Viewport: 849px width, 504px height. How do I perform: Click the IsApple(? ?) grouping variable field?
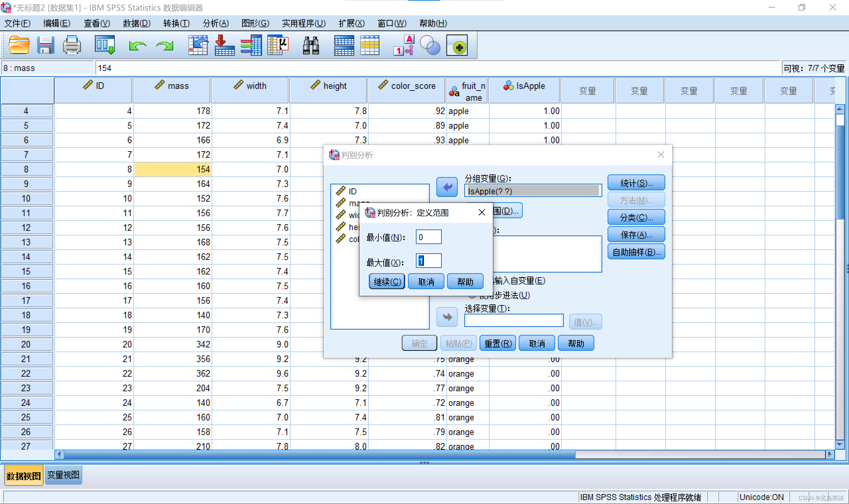coord(533,191)
